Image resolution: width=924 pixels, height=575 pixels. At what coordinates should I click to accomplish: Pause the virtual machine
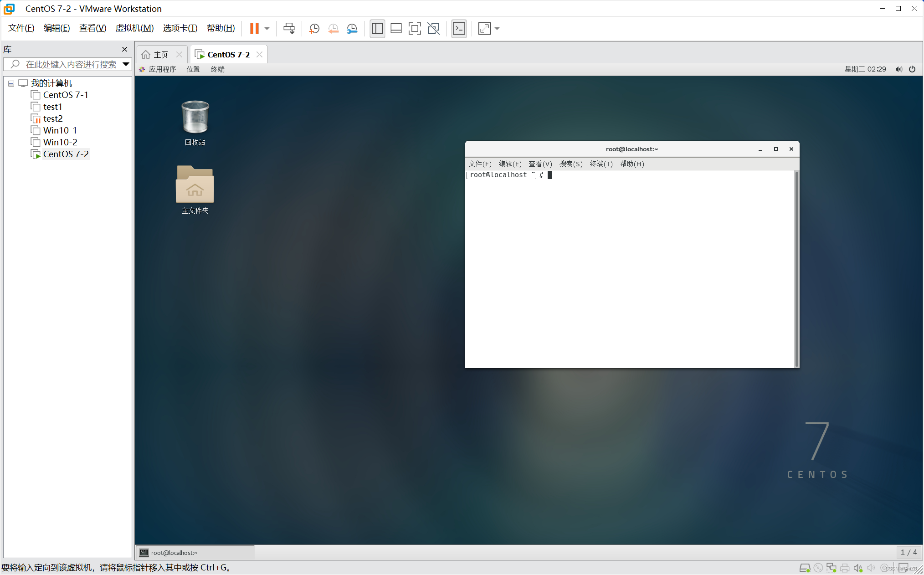[254, 29]
